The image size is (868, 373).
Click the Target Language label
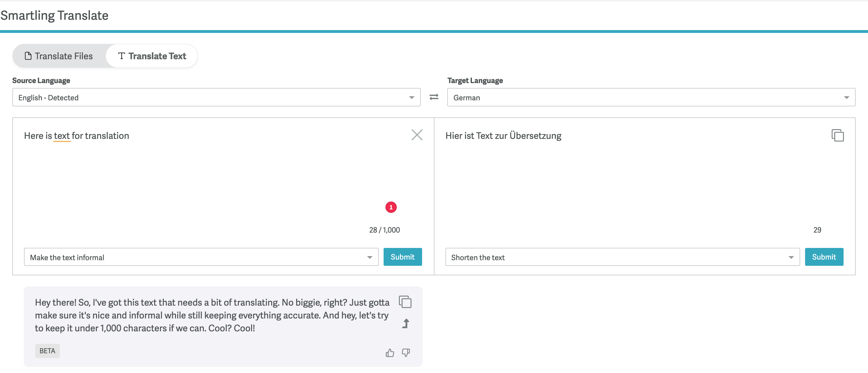tap(475, 81)
